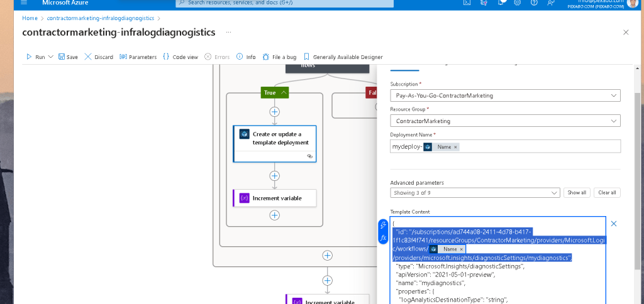Image resolution: width=644 pixels, height=304 pixels.
Task: Open the notifications bell
Action: [501, 3]
